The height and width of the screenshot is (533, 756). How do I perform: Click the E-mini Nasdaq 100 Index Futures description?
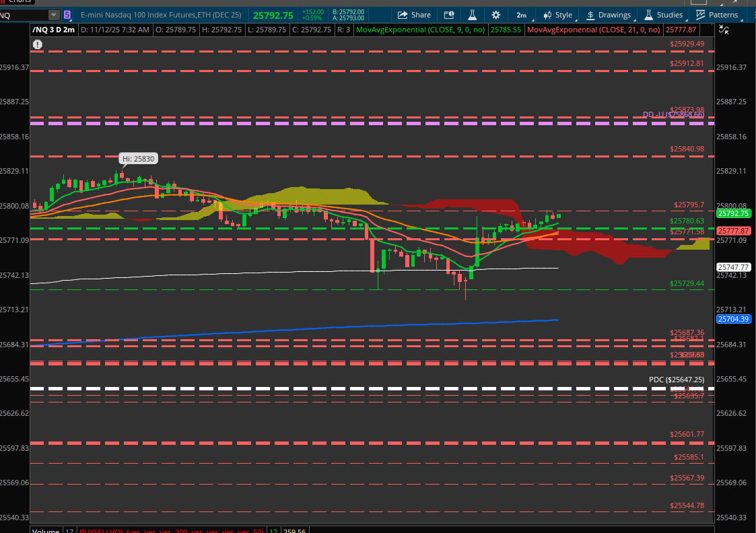161,15
